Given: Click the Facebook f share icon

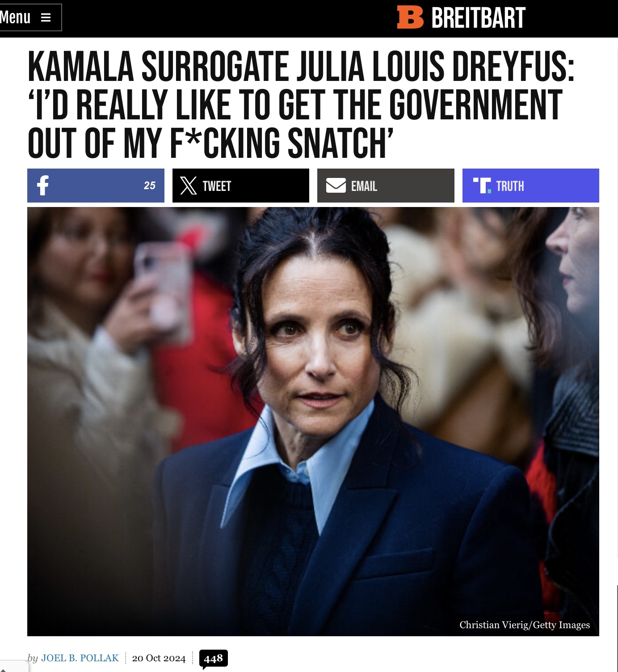Looking at the screenshot, I should click(43, 185).
